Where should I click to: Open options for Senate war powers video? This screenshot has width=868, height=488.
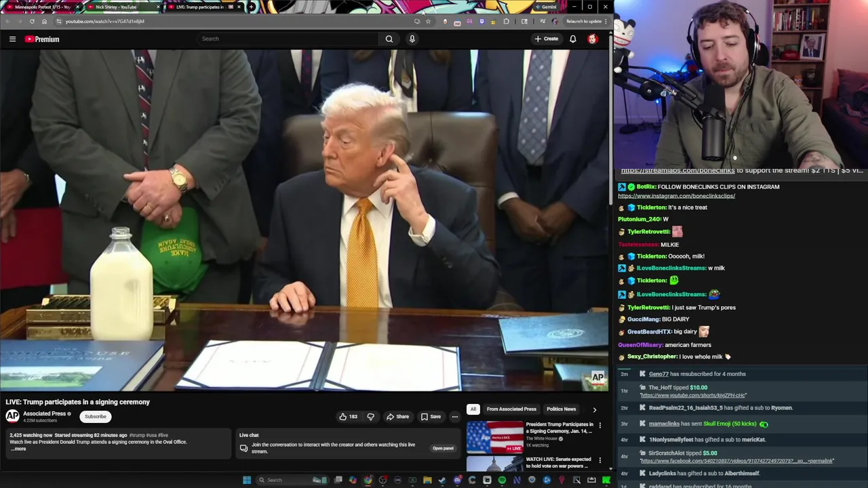[x=599, y=460]
